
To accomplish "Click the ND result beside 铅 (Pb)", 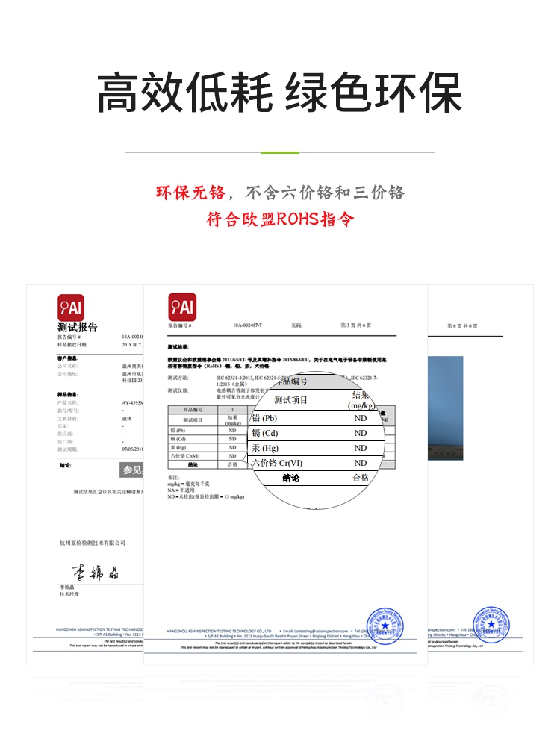I will point(361,418).
